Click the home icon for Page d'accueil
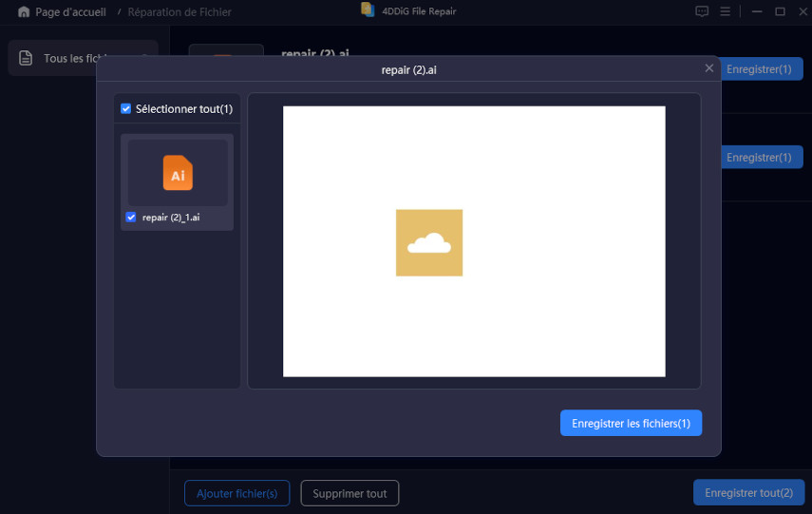This screenshot has width=812, height=514. click(24, 12)
